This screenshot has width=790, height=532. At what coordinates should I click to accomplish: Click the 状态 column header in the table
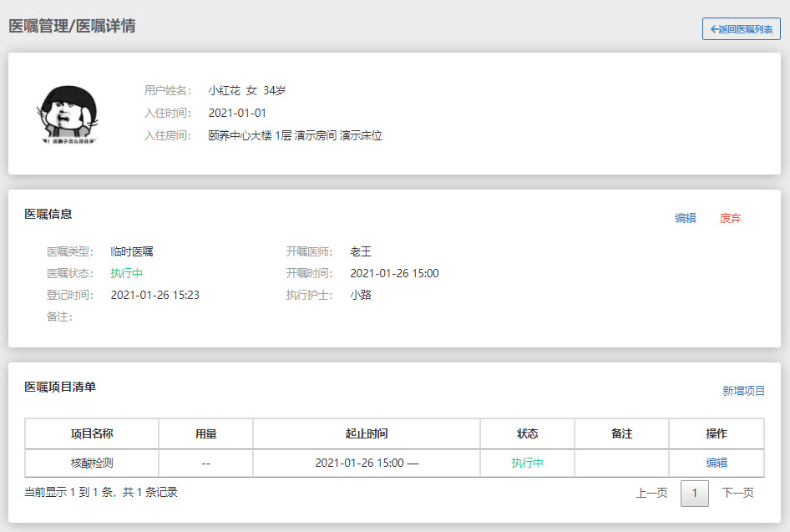[528, 433]
